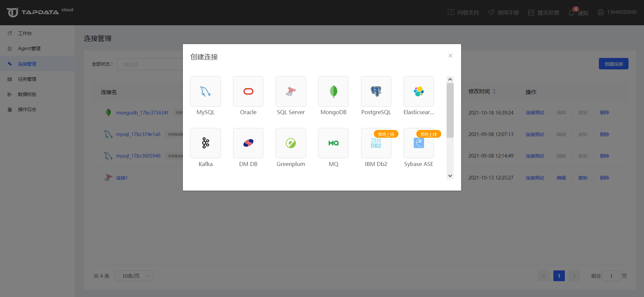The width and height of the screenshot is (644, 297).
Task: Select MongoDB leaf icon
Action: 333,91
